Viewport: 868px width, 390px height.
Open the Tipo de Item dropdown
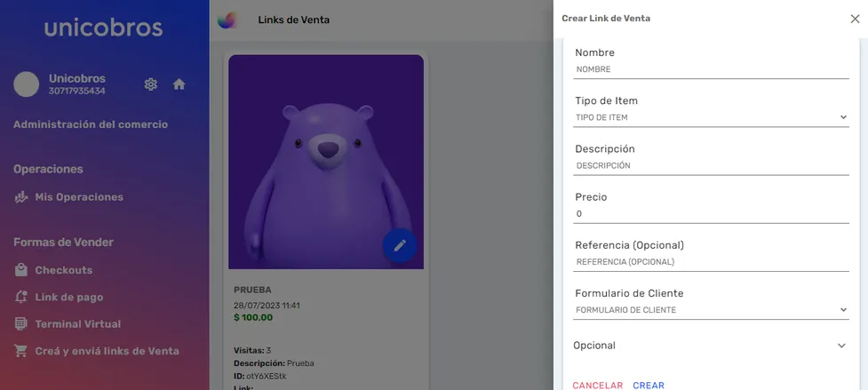(x=711, y=117)
